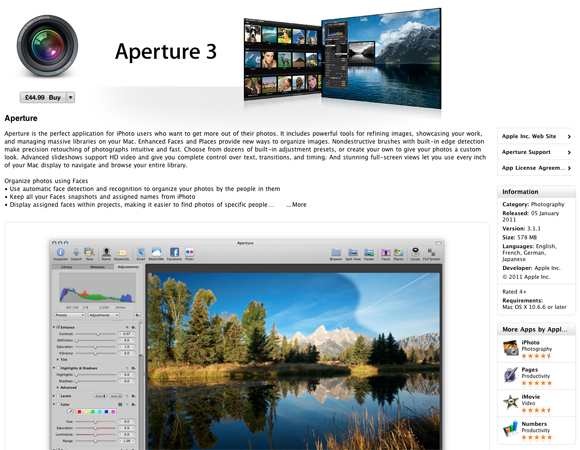Click the Levels Auto luminance button

[100, 396]
